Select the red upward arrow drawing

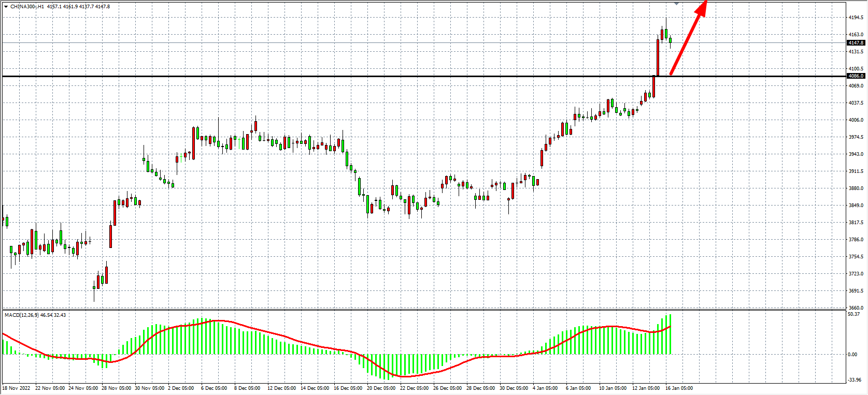coord(688,40)
